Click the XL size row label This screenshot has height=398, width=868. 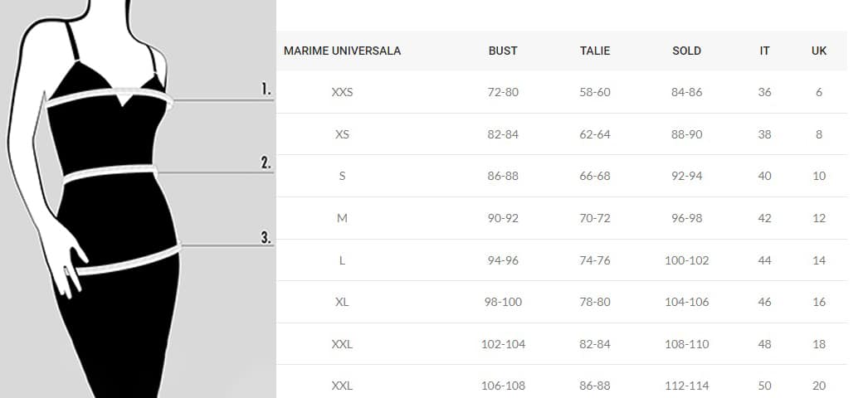pyautogui.click(x=342, y=302)
